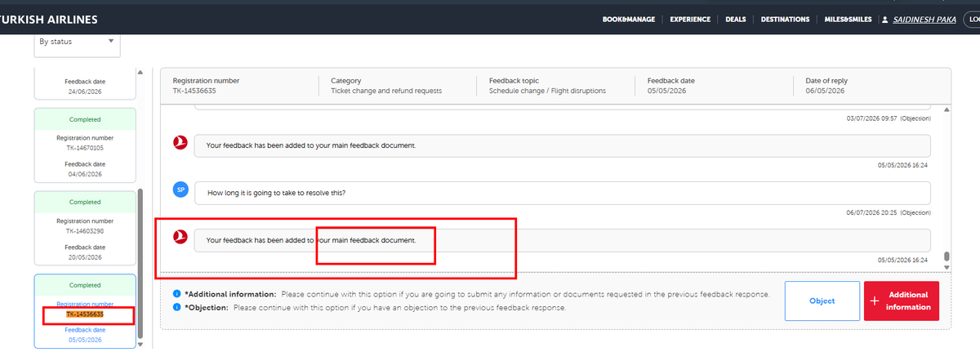Click Feedback date 24/06/2026 in list
980x361 pixels.
(85, 91)
